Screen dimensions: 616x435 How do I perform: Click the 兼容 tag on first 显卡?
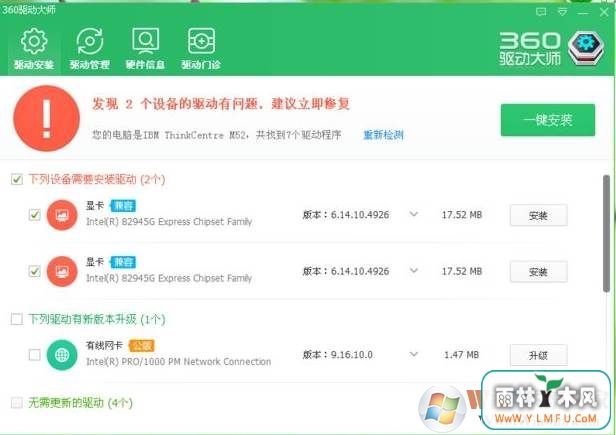(123, 206)
